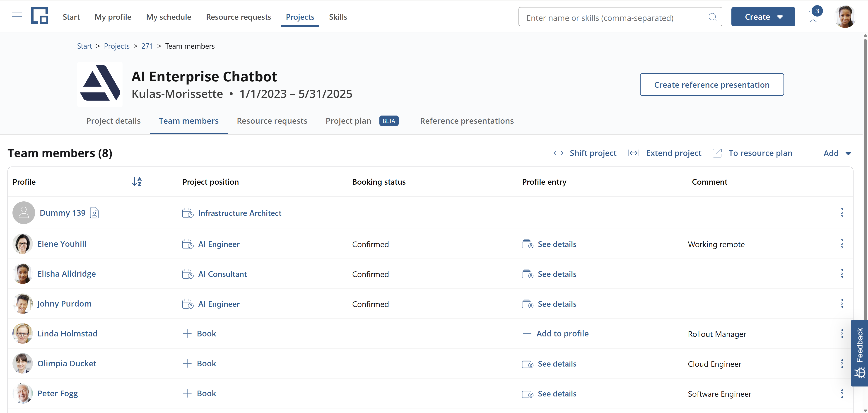Image resolution: width=868 pixels, height=413 pixels.
Task: Open row options for Elene Youhill
Action: [842, 244]
